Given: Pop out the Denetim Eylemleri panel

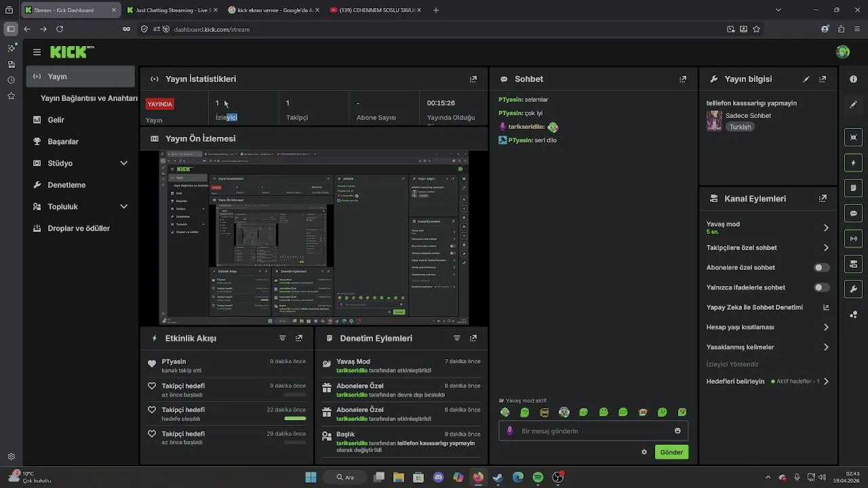Looking at the screenshot, I should [473, 338].
